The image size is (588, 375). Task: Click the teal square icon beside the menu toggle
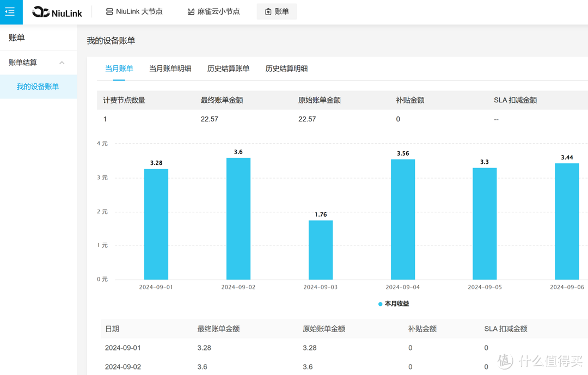coord(10,11)
